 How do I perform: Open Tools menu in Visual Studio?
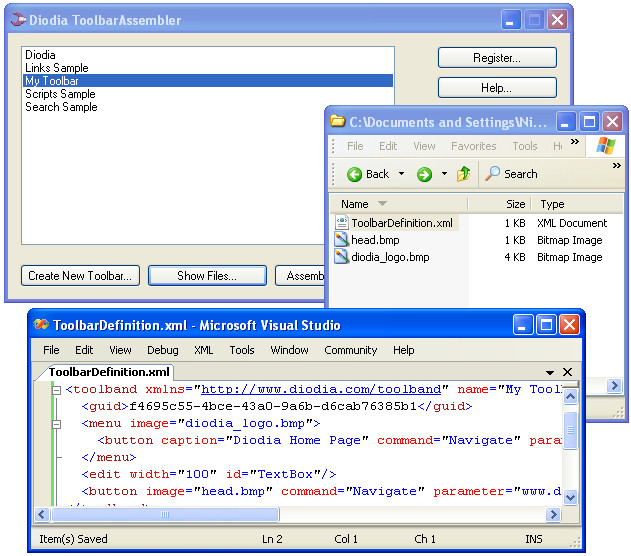(242, 350)
